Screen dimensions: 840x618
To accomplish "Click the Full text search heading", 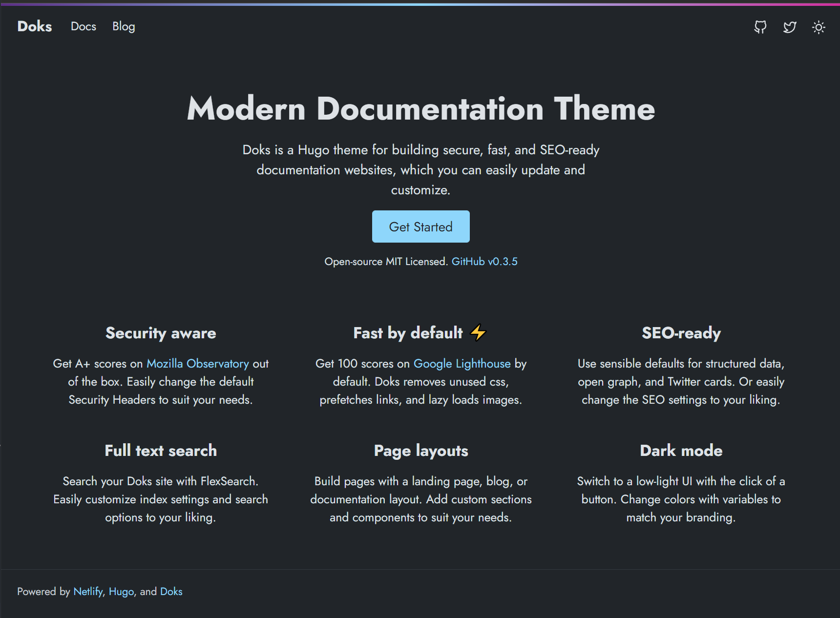I will (x=161, y=451).
